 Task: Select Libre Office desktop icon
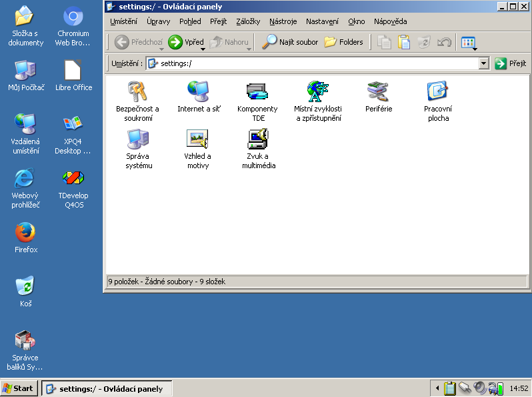point(73,75)
